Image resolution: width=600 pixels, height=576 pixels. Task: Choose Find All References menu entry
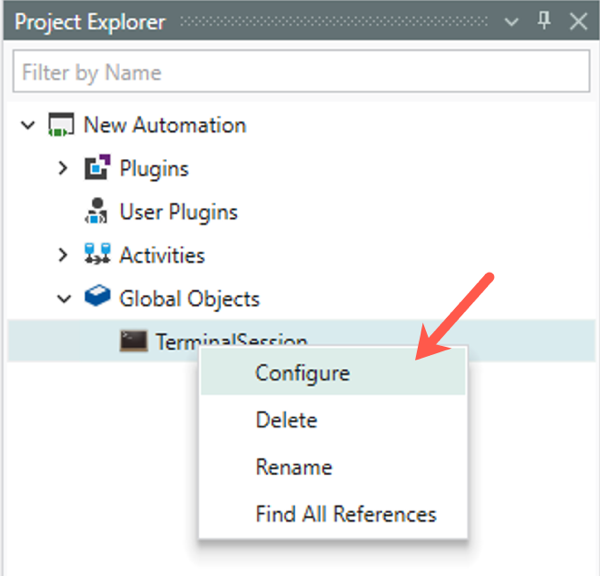click(x=333, y=514)
